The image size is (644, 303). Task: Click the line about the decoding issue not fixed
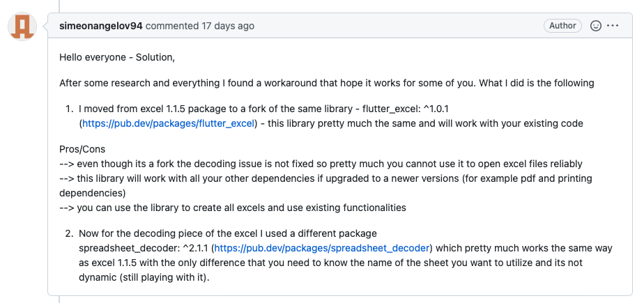pos(321,164)
